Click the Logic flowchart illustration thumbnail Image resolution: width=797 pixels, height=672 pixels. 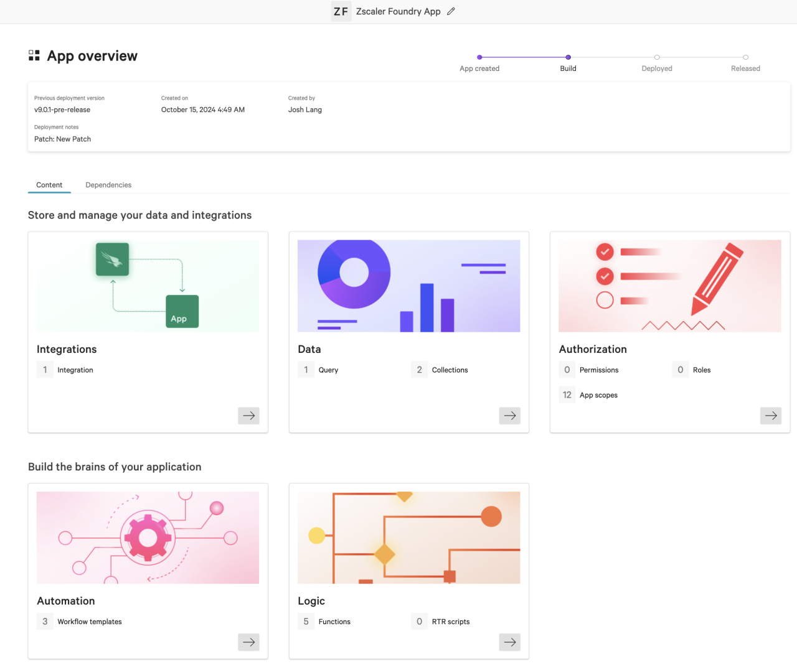408,538
